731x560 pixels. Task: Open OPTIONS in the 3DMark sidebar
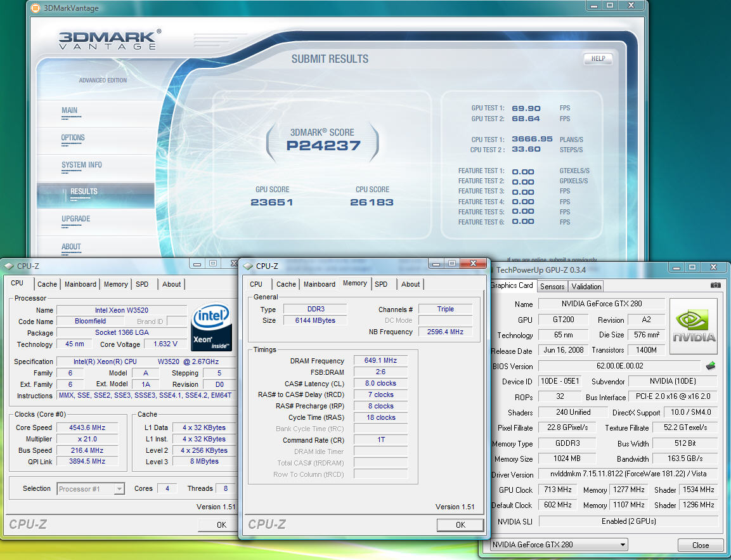tap(73, 138)
